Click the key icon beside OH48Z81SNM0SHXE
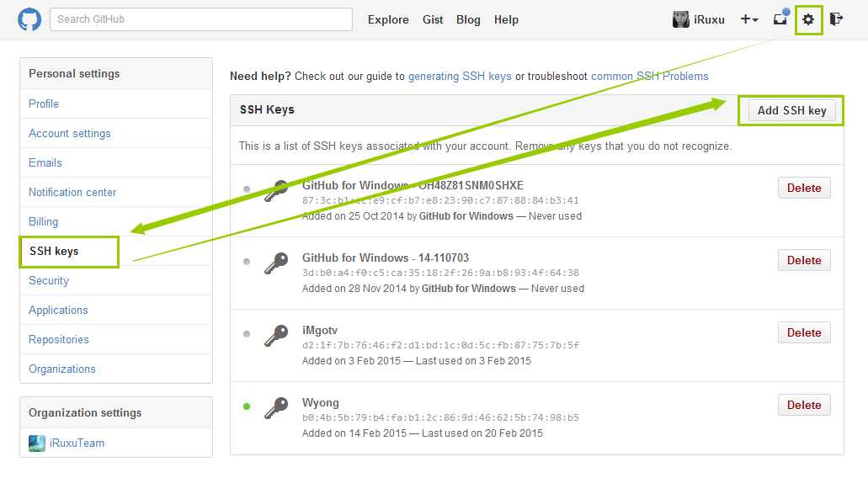The height and width of the screenshot is (478, 868). 276,190
